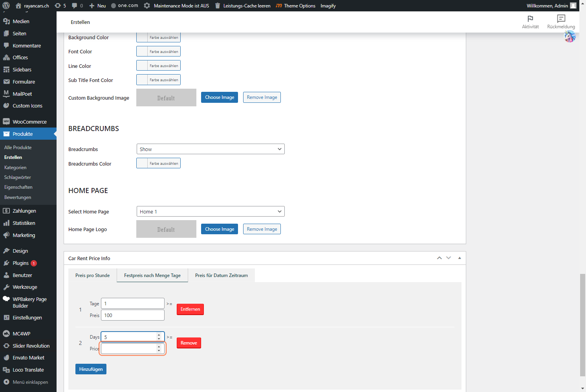This screenshot has width=586, height=392.
Task: Open the Preis für Datum Zeitraum tab
Action: point(222,275)
